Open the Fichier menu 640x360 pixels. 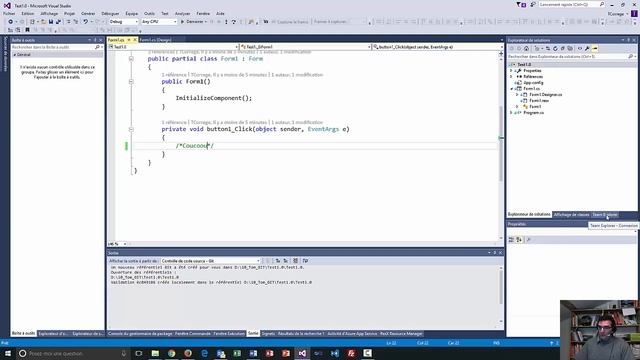(x=9, y=13)
